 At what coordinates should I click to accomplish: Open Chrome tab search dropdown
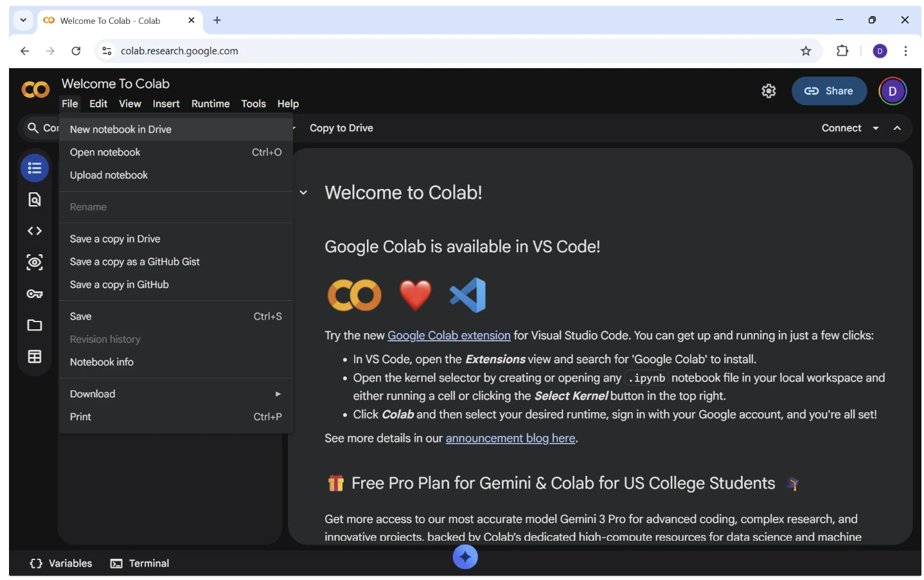coord(23,20)
